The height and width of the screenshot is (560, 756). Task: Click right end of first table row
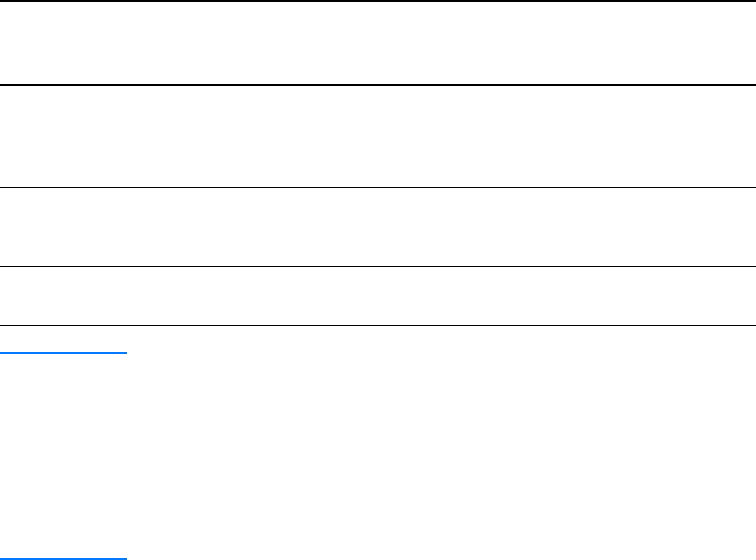pyautogui.click(x=740, y=43)
